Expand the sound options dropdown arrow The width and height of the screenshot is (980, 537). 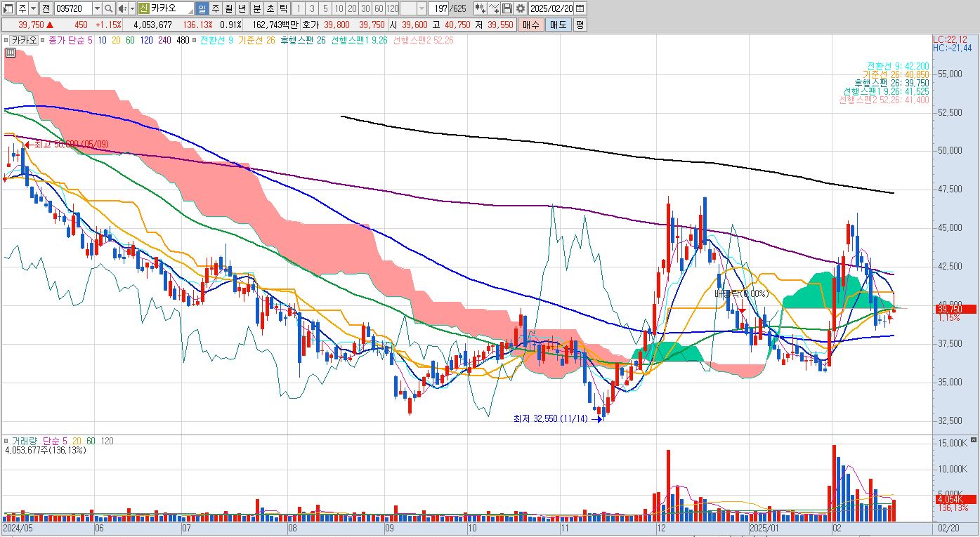point(132,8)
